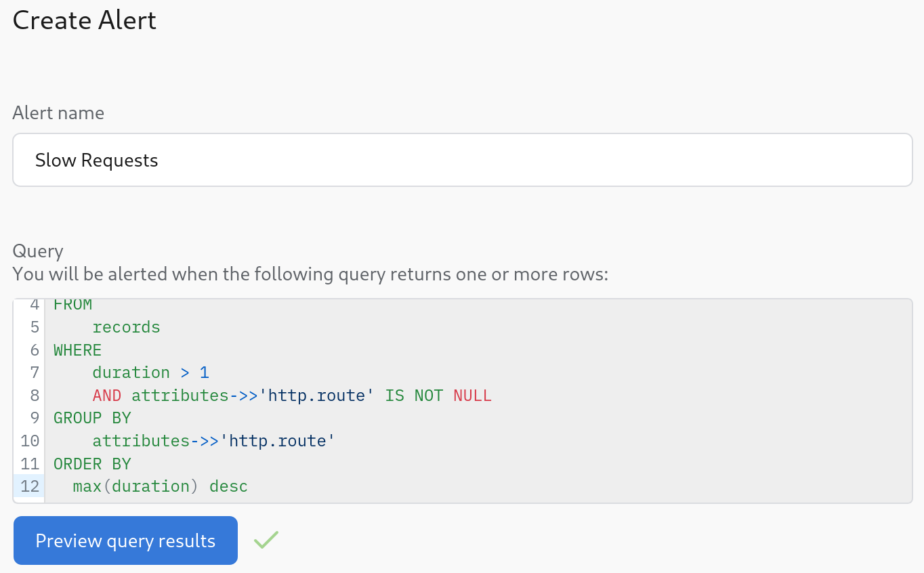Select line number 8 in the gutter
Viewport: 924px width, 573px height.
(x=35, y=396)
